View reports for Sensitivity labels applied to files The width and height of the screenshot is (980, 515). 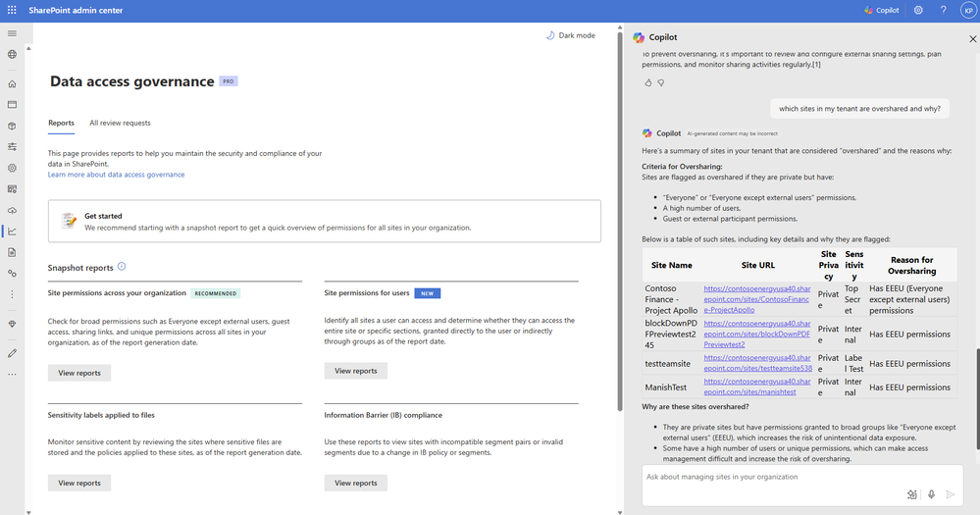[79, 484]
